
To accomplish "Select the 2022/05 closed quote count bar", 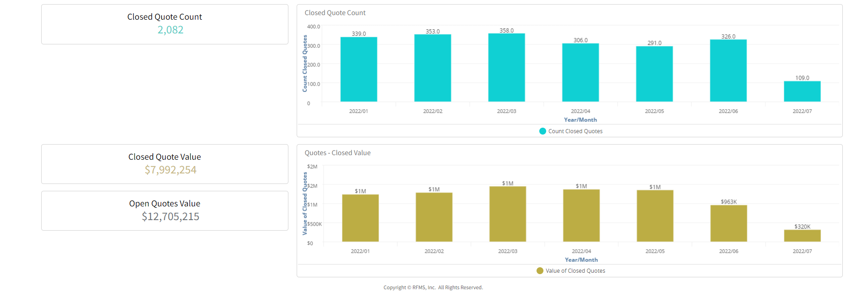I will [x=654, y=74].
